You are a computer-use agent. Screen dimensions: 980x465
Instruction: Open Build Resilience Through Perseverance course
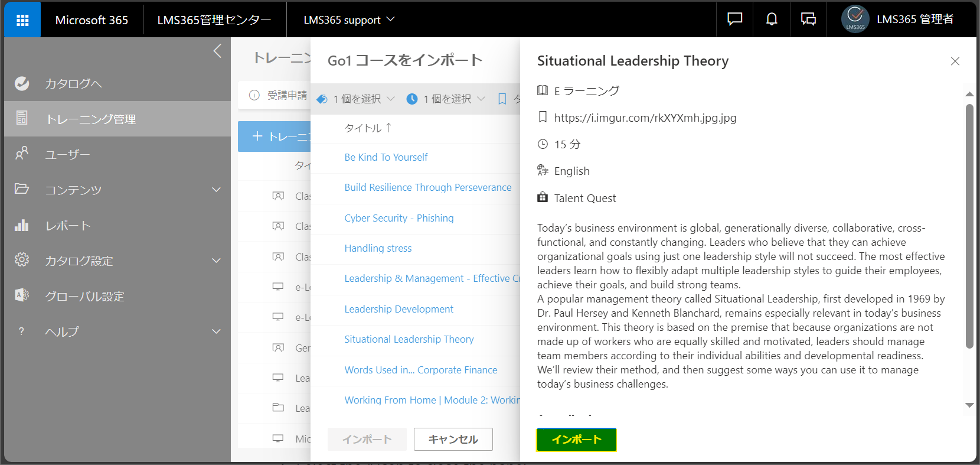tap(428, 187)
